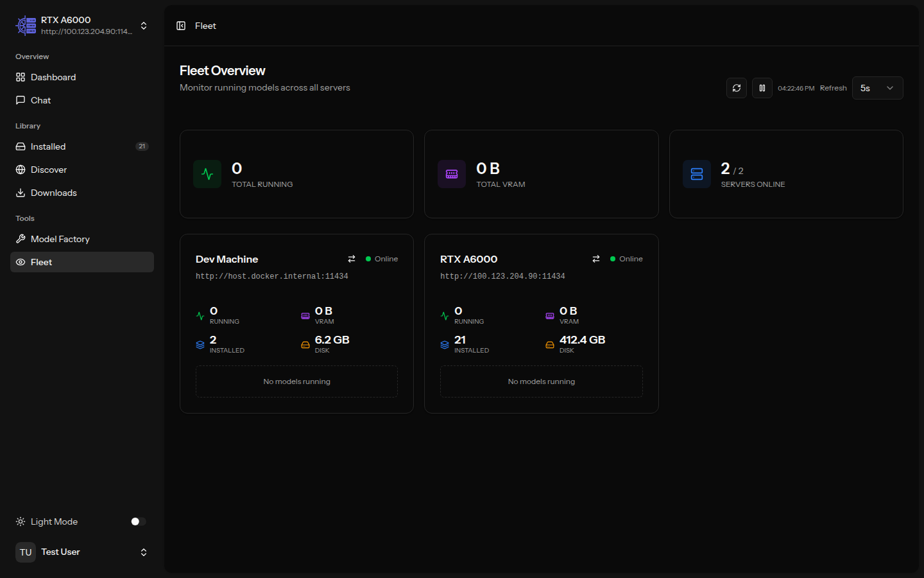Screen dimensions: 924x578
Task: Click the Downloads icon in the sidebar
Action: [x=21, y=193]
